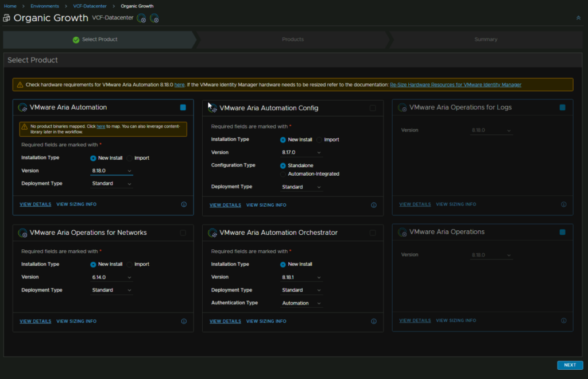The height and width of the screenshot is (379, 588).
Task: View details for Aria Automation Config
Action: (x=225, y=205)
